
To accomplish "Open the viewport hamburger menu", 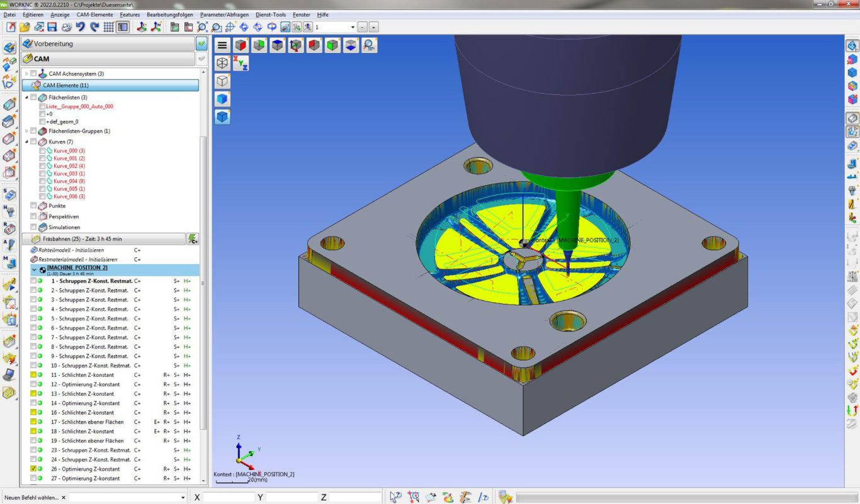I will (222, 45).
